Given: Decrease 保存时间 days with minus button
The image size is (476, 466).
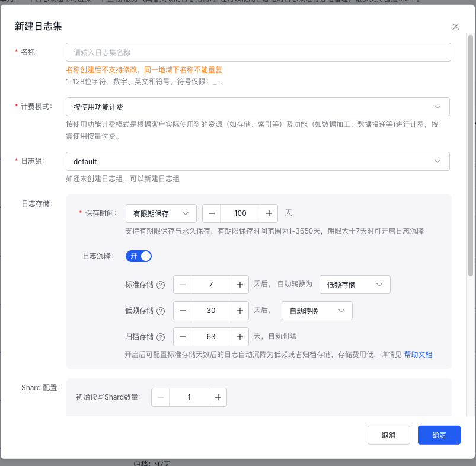Looking at the screenshot, I should 212,213.
